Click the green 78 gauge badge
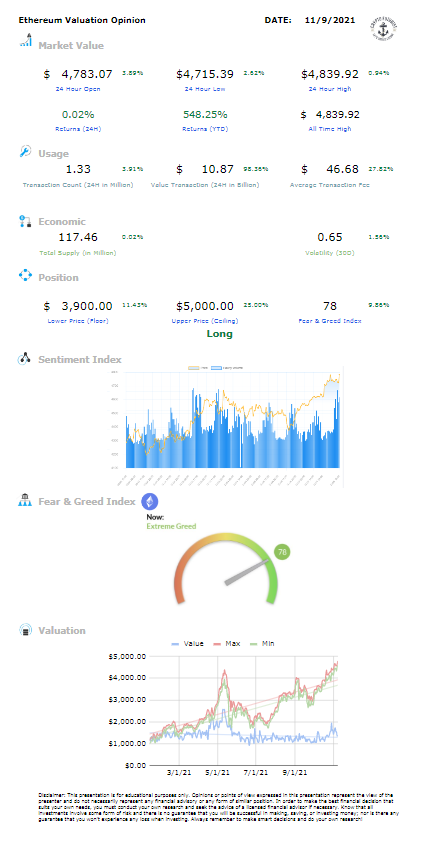Screen dimensions: 423x844 [282, 552]
